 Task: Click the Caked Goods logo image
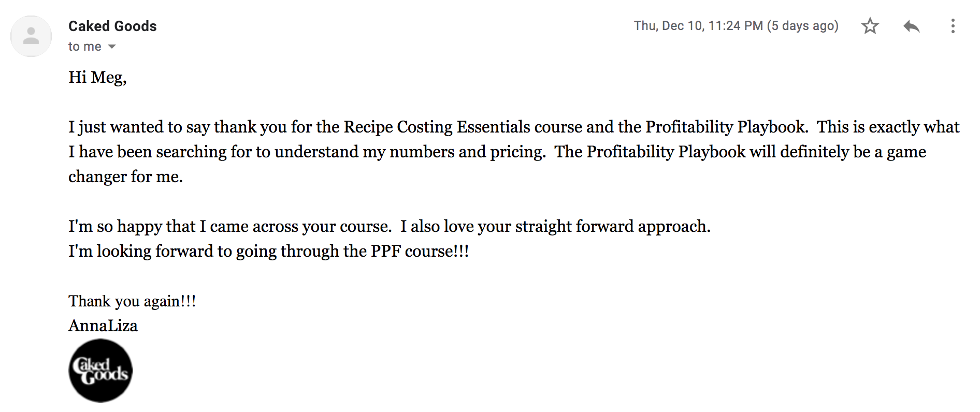coord(100,371)
